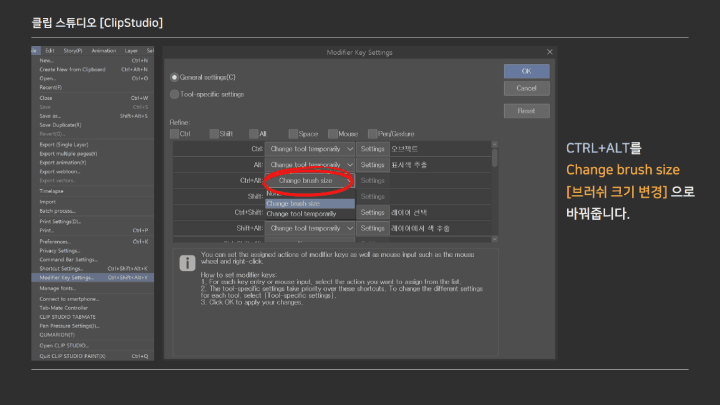Select General settings radio button
720x405 pixels.
click(x=174, y=77)
